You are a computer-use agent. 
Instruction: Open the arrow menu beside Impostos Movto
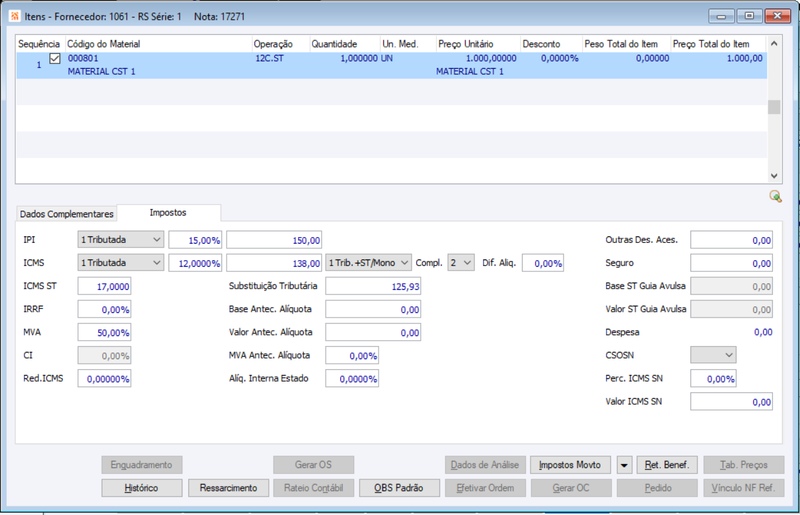click(624, 465)
